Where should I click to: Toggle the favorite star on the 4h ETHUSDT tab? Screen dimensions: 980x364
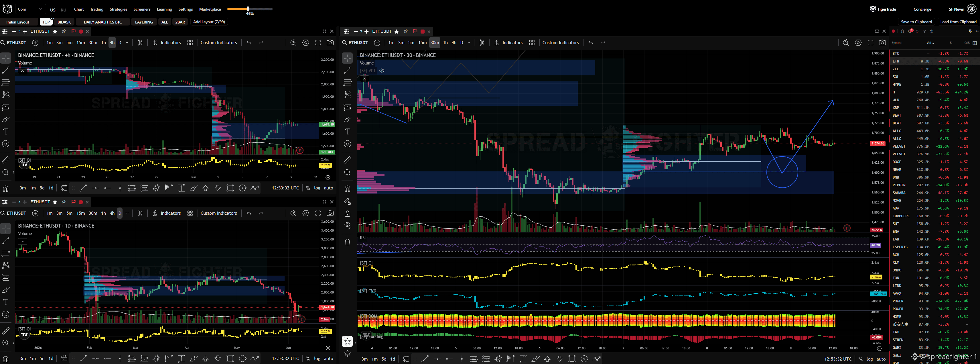tap(55, 32)
